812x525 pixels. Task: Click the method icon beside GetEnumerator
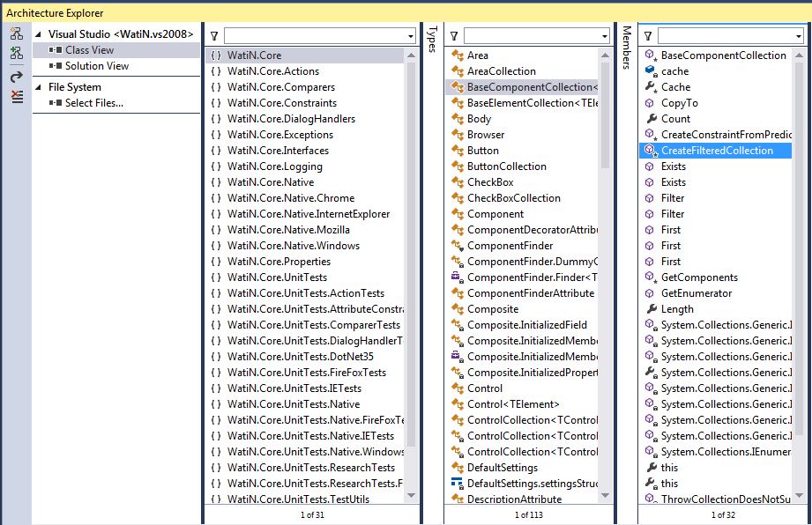point(650,293)
